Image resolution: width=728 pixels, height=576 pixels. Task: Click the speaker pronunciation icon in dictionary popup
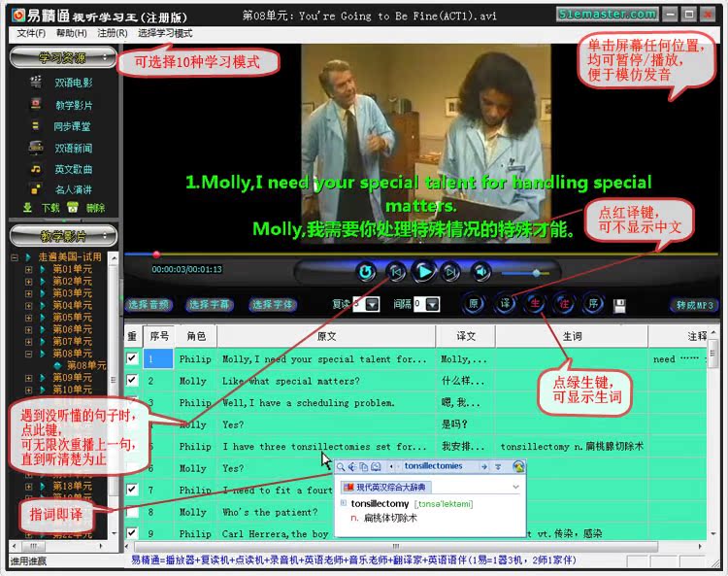pos(352,466)
